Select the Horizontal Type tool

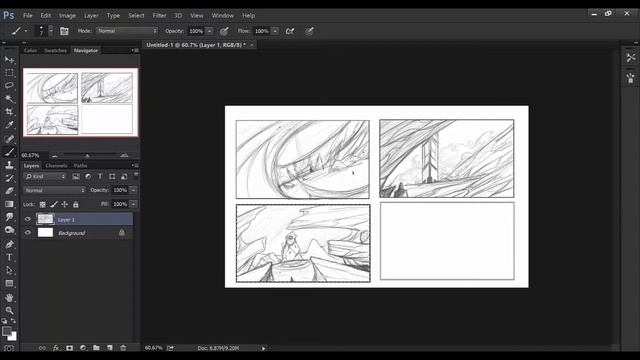(9, 257)
